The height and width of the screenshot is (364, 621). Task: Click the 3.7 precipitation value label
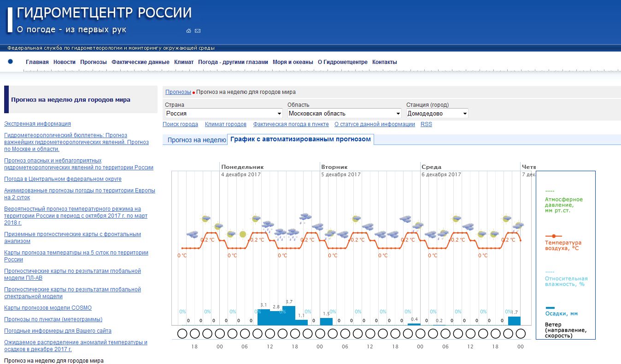click(289, 302)
